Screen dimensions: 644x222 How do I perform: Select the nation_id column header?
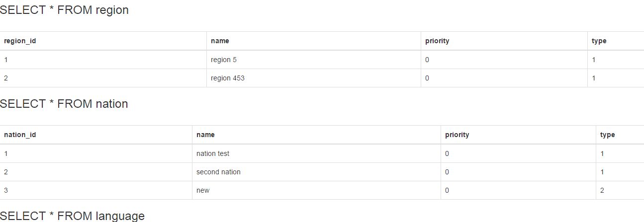click(20, 135)
